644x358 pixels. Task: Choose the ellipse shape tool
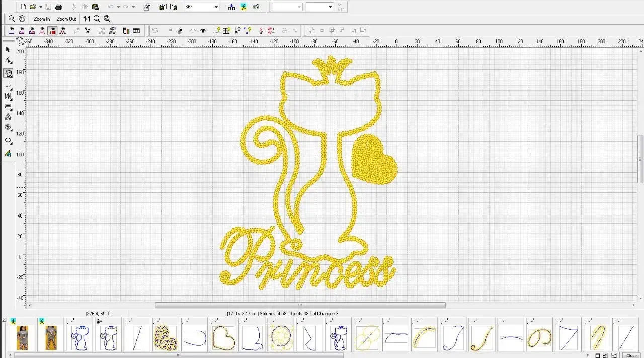(8, 141)
